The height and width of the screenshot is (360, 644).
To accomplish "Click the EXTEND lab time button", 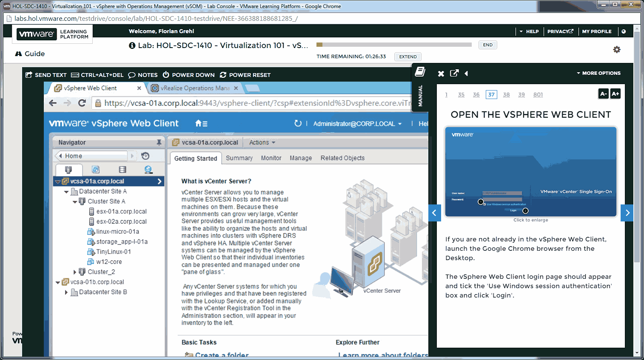I will (407, 57).
